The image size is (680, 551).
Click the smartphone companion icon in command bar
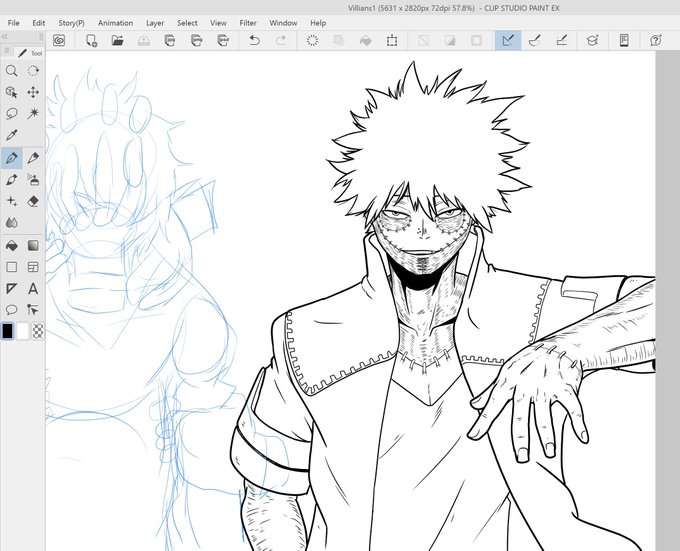(x=624, y=41)
